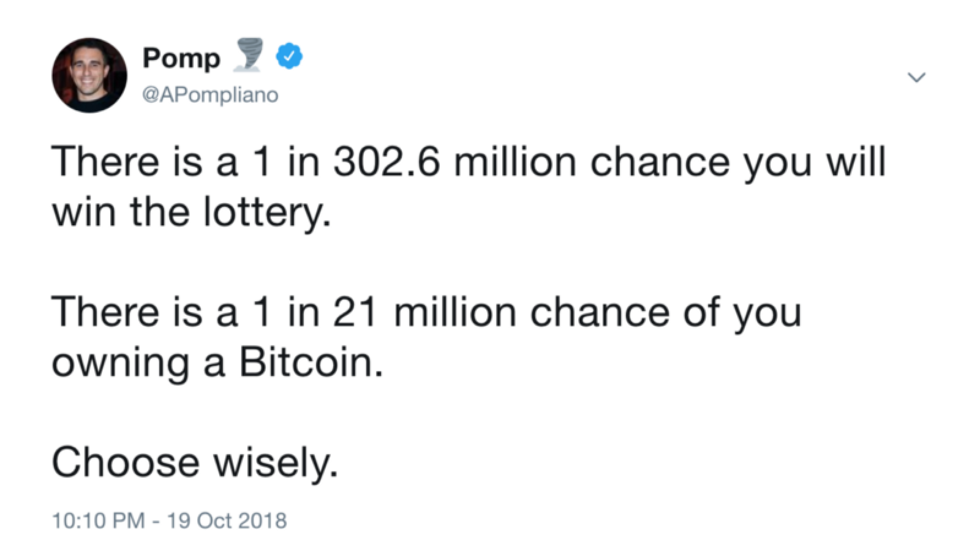Screen dimensions: 980x551
Task: Click the word 'chance' in first sentence
Action: click(x=660, y=163)
